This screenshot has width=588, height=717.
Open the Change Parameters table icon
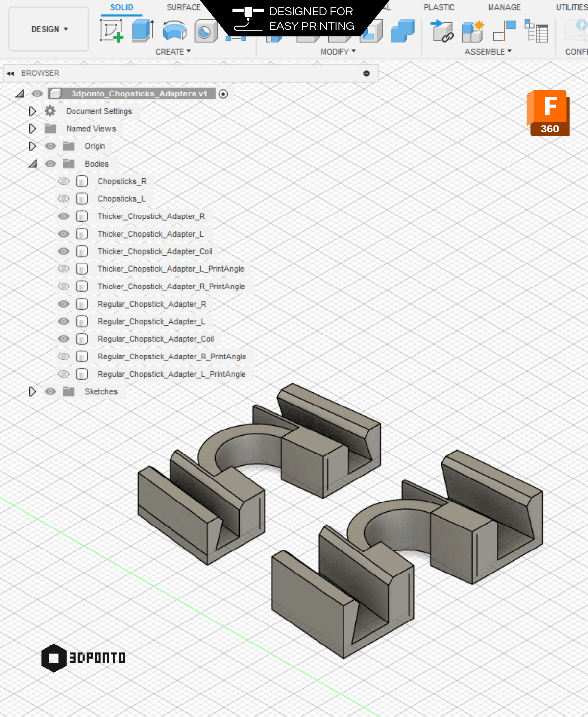pos(536,31)
